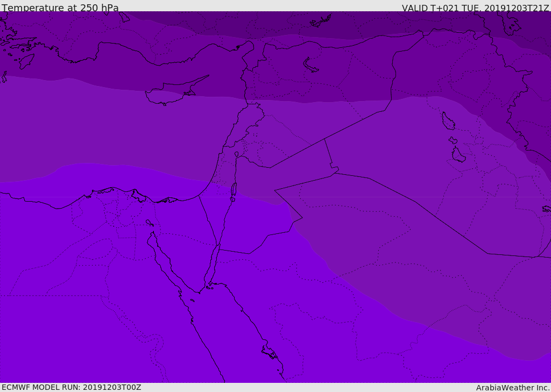
Task: Click the 'VALID T+021 TUE. 20191203T21Z' timestamp
Action: click(476, 8)
